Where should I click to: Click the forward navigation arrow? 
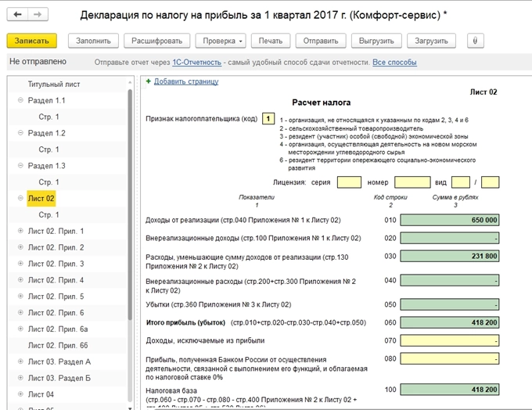click(x=37, y=15)
